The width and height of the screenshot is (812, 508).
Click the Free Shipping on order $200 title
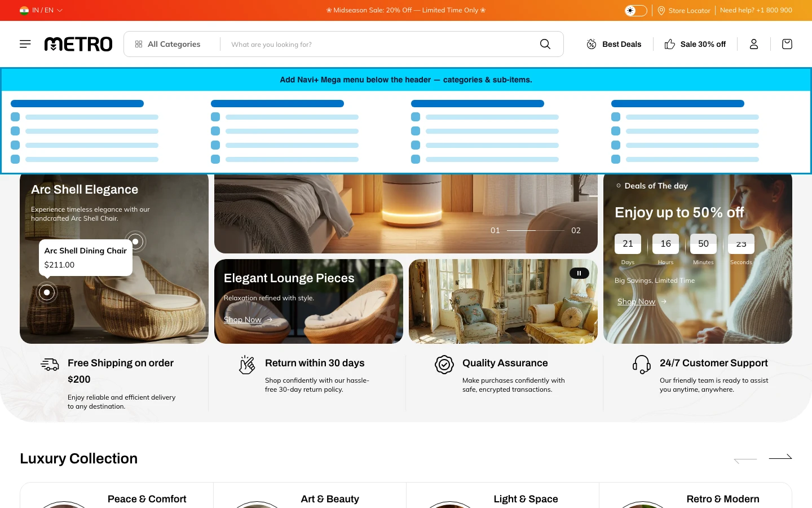coord(121,371)
